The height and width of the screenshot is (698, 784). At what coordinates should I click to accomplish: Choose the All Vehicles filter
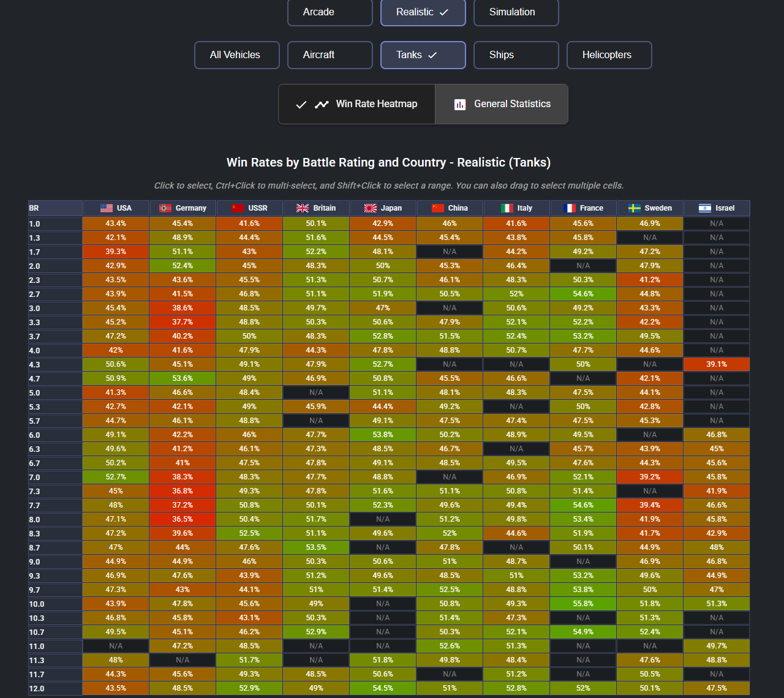coord(237,55)
